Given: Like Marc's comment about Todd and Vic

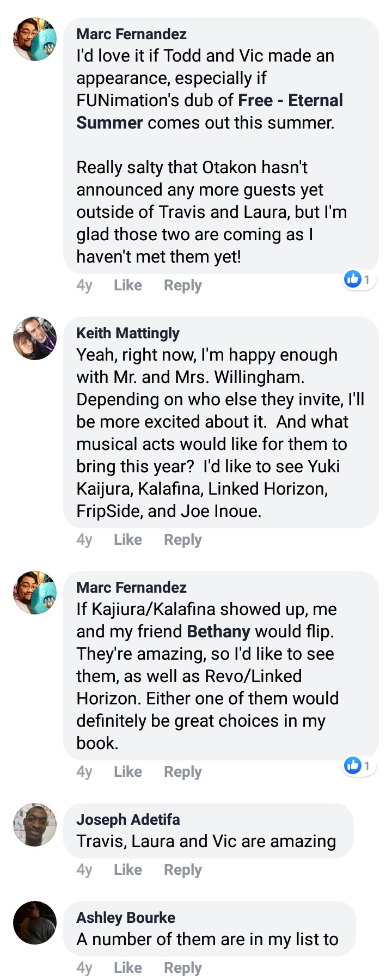Looking at the screenshot, I should [128, 285].
